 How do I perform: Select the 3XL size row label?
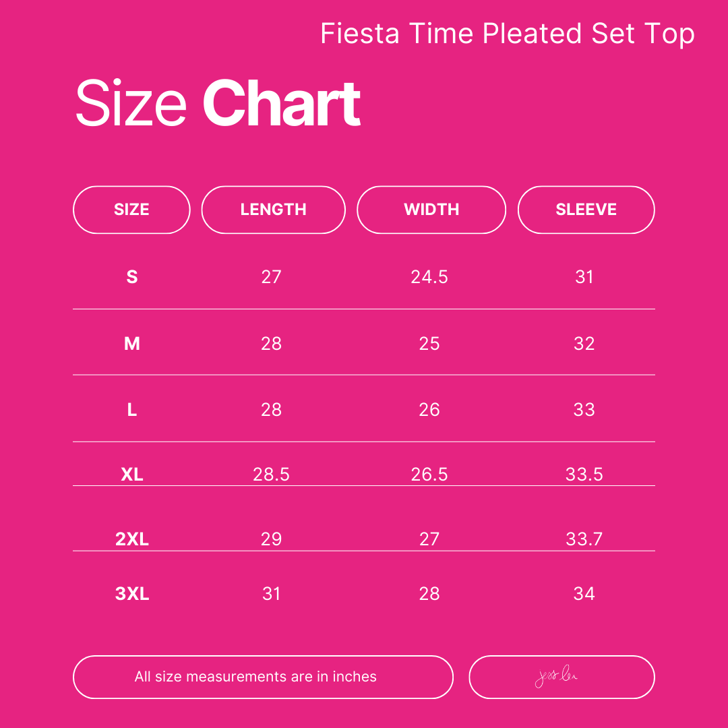click(x=132, y=594)
